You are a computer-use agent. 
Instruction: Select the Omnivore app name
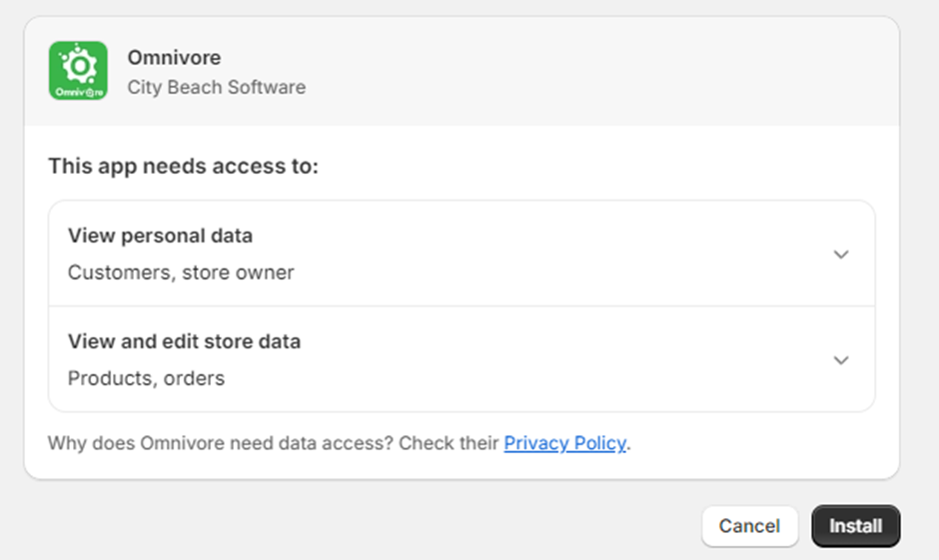coord(174,58)
